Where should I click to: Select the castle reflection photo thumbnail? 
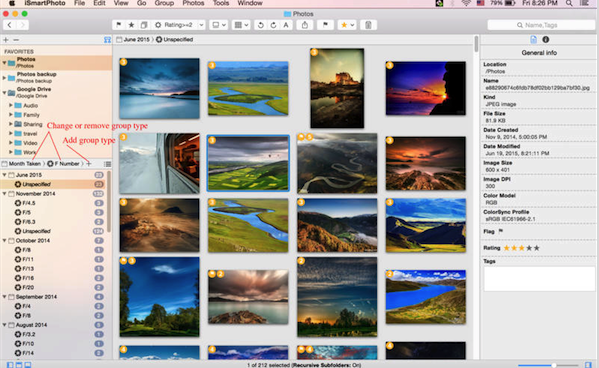(337, 88)
